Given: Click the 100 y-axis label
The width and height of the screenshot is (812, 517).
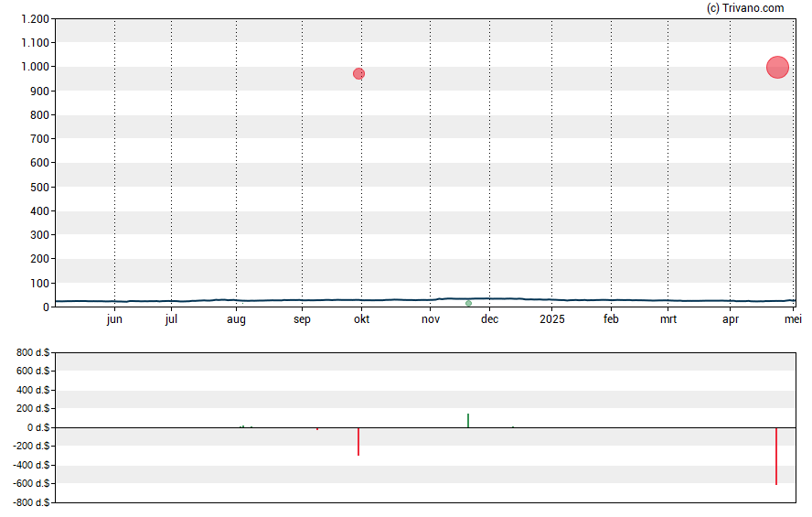Looking at the screenshot, I should (x=39, y=283).
